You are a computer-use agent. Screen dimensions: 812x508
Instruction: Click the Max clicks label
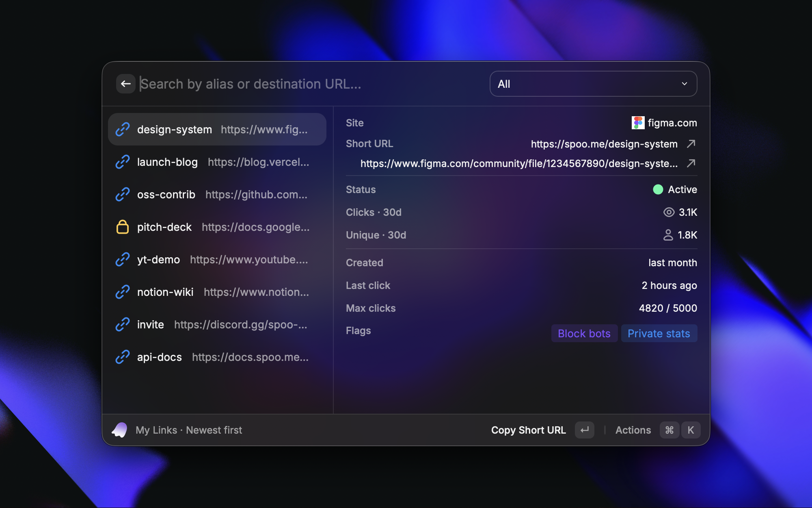coord(371,308)
